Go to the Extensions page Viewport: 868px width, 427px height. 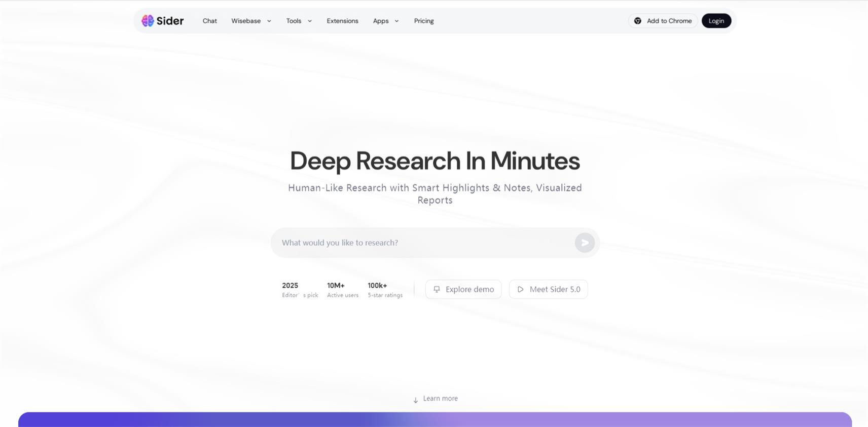tap(342, 21)
